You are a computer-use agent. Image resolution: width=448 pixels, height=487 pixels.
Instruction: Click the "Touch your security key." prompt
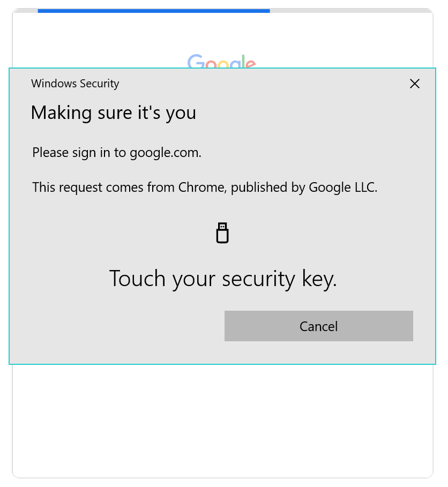223,279
